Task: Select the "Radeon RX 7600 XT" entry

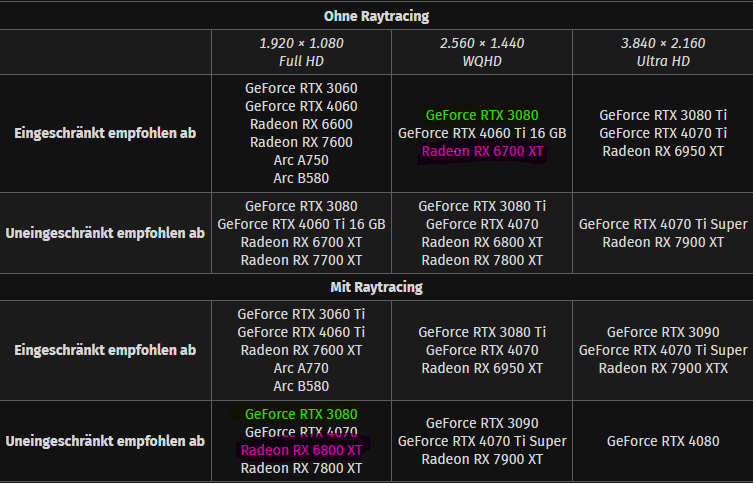Action: 302,350
